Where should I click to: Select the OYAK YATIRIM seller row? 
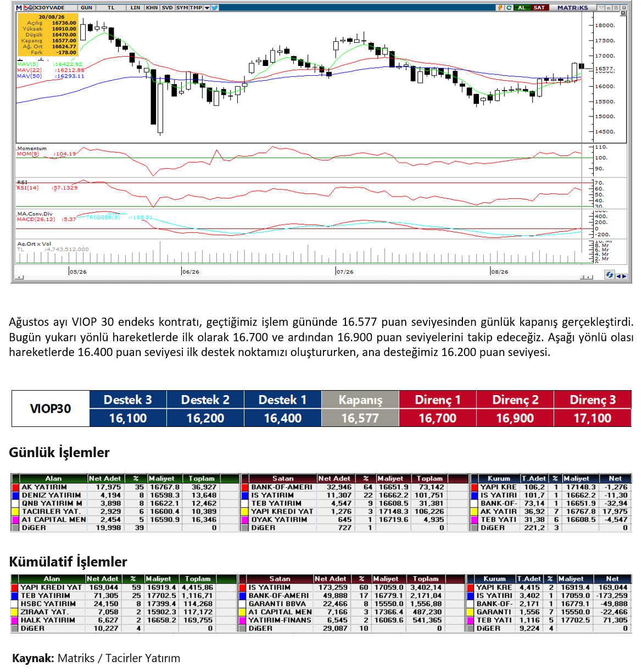click(x=354, y=519)
